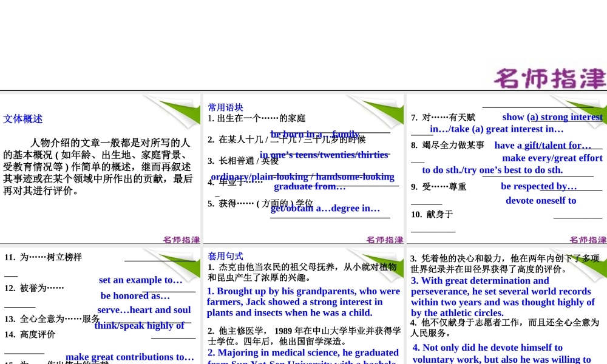Click the 名师指津 logo under the 常用语块 panel
Image resolution: width=607 pixels, height=364 pixels.
point(384,240)
